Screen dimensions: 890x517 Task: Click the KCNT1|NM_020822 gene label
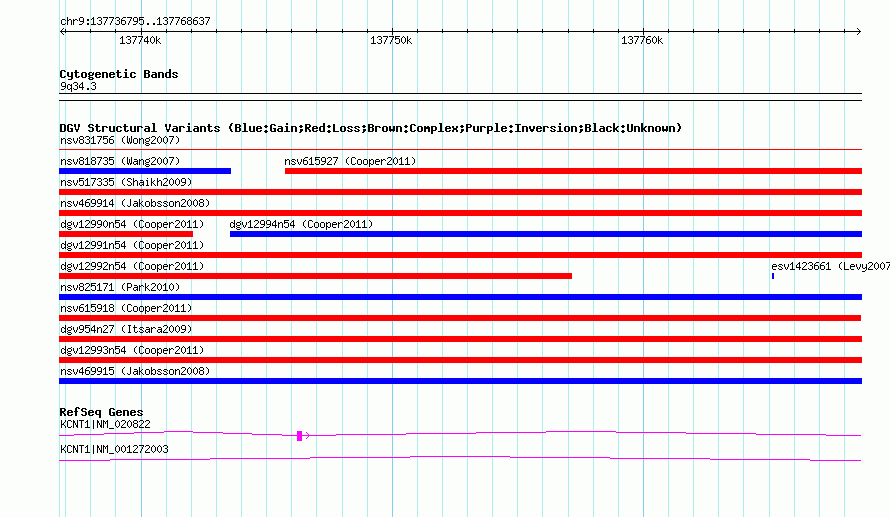pos(105,424)
